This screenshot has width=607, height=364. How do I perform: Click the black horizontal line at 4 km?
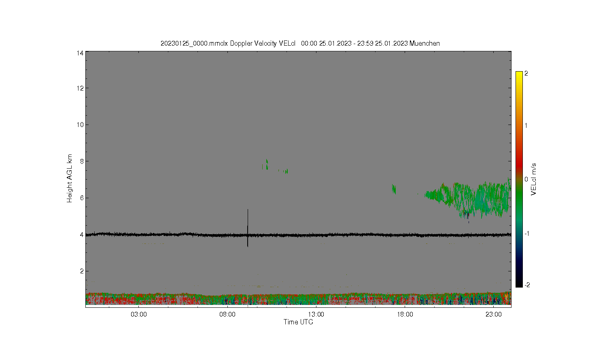point(298,235)
